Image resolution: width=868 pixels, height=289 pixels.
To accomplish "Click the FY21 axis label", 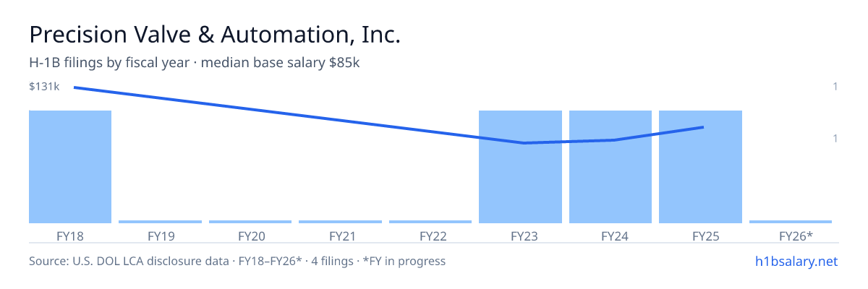I will click(340, 236).
